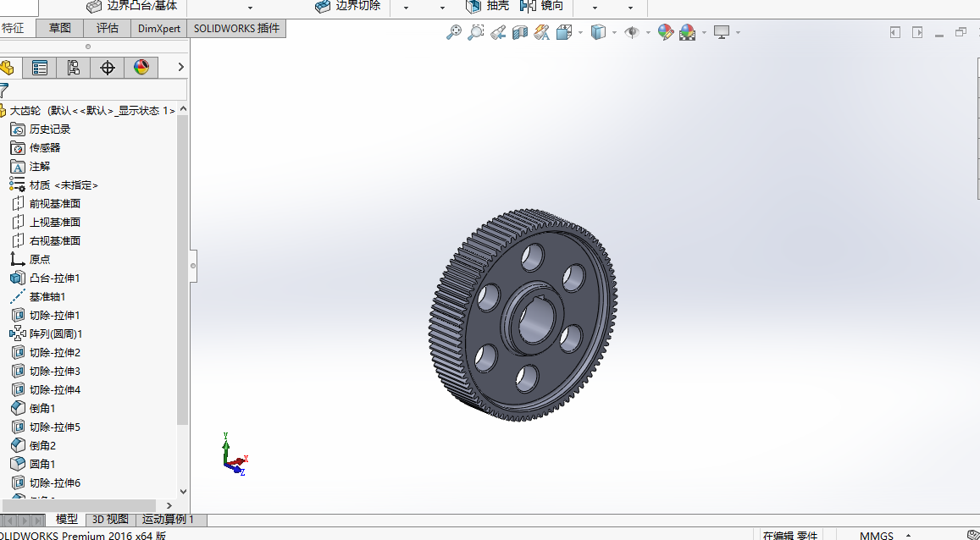Switch to the 模型 (Model) bottom tab

tap(67, 520)
